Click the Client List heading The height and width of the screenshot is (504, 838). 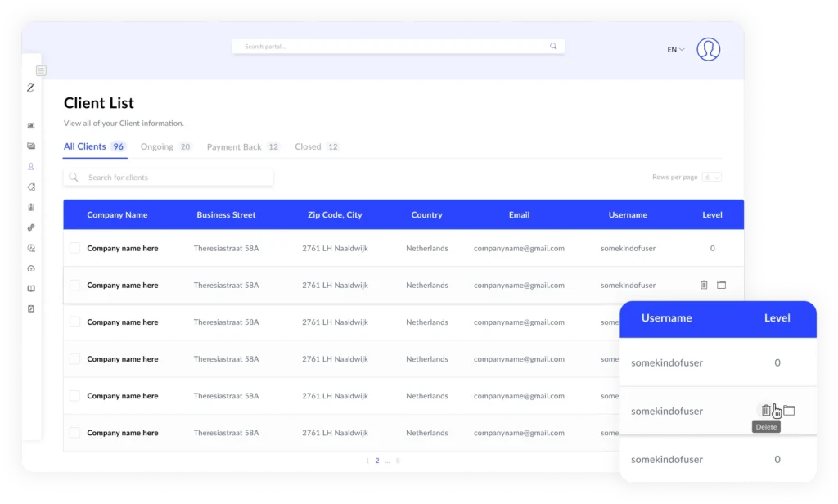pos(99,102)
